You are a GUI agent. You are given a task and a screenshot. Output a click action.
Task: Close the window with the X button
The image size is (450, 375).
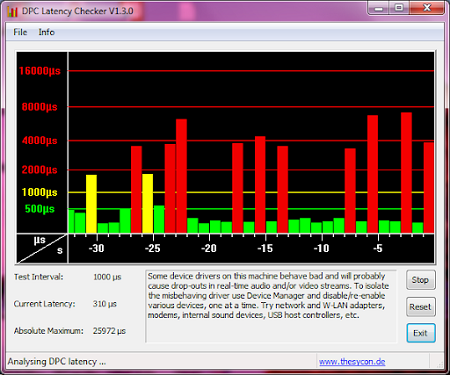click(427, 8)
